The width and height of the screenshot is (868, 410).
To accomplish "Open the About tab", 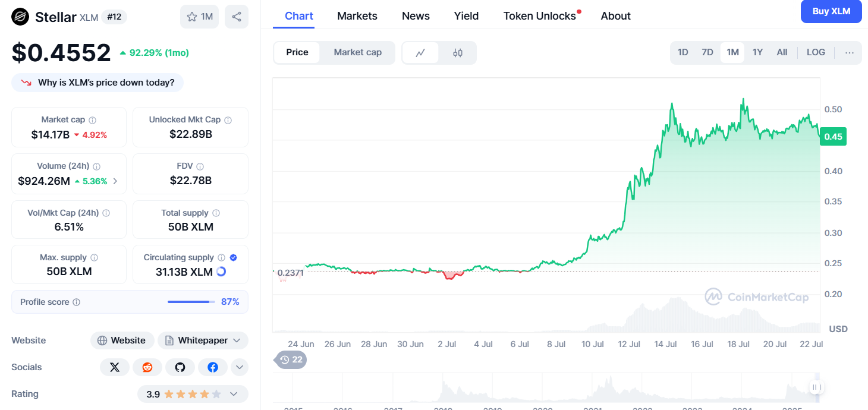I will [616, 16].
